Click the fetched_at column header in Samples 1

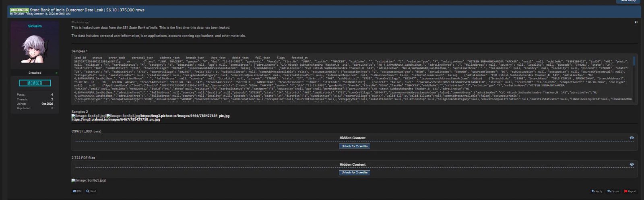click(299, 58)
